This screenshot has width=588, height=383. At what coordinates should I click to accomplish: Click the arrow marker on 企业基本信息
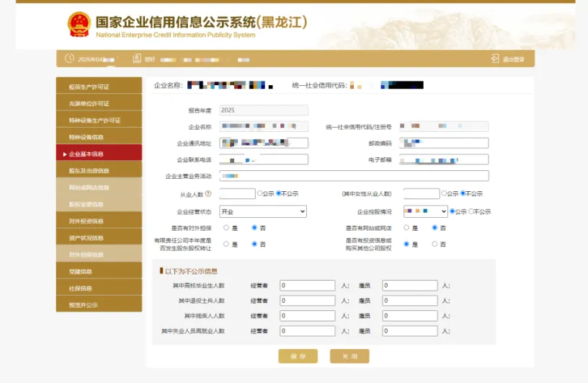point(65,154)
